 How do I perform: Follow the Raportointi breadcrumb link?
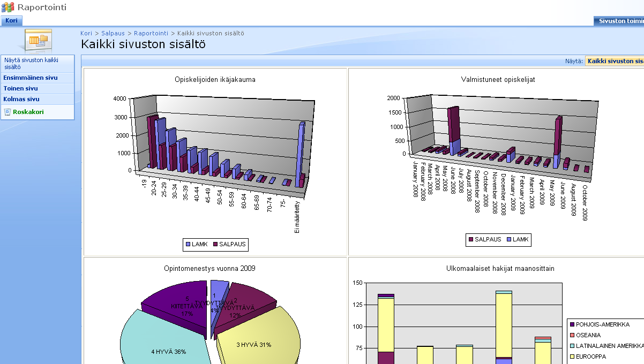151,33
